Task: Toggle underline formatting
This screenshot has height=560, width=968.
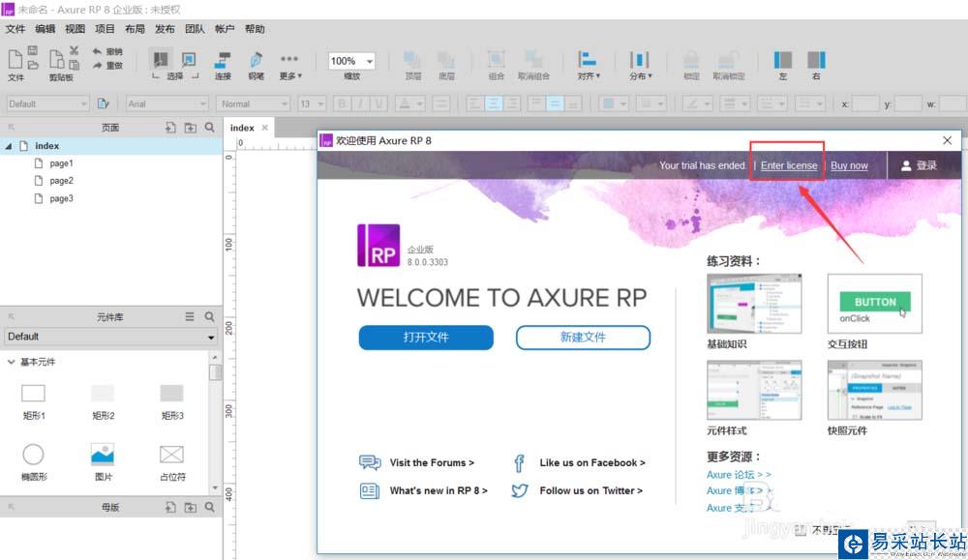Action: (x=379, y=103)
